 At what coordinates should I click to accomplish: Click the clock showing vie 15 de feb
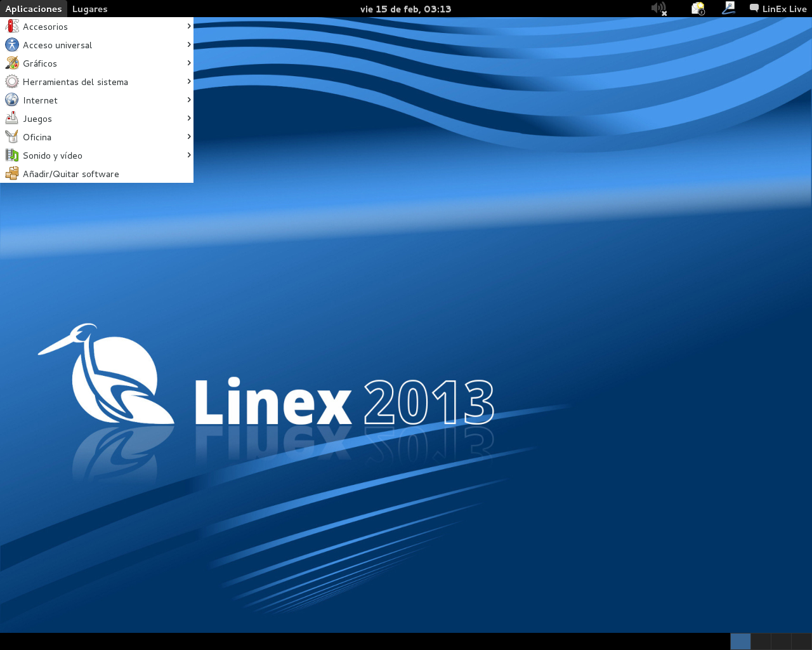click(406, 8)
